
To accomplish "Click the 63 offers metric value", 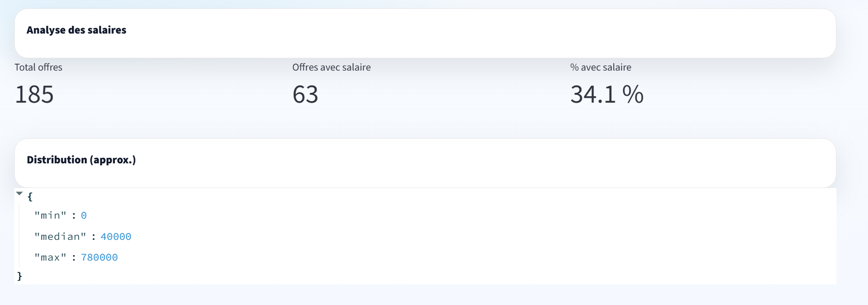I will click(x=305, y=94).
